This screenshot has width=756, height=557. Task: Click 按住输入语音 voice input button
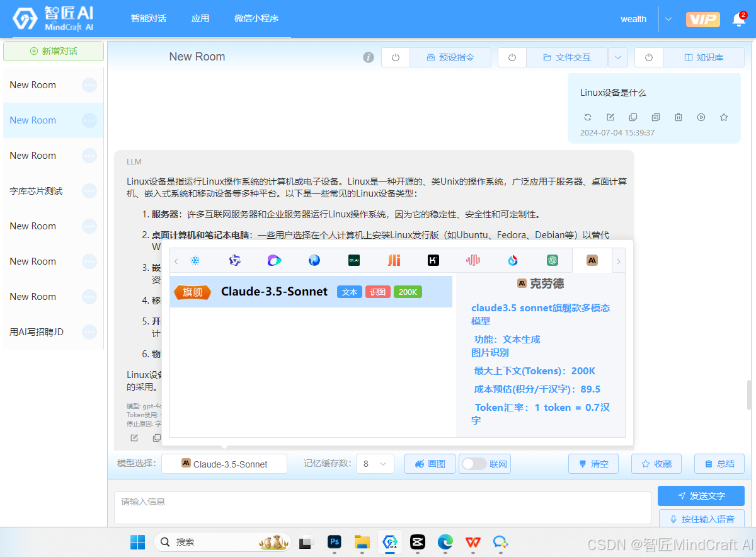pyautogui.click(x=701, y=519)
